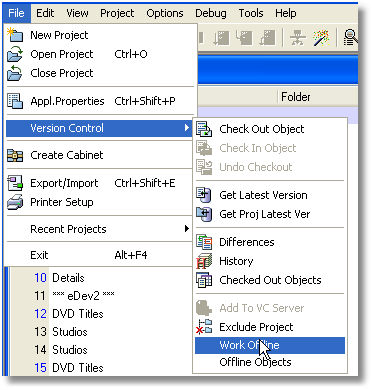Click the Get Latest Version icon
The width and height of the screenshot is (372, 390).
click(204, 195)
